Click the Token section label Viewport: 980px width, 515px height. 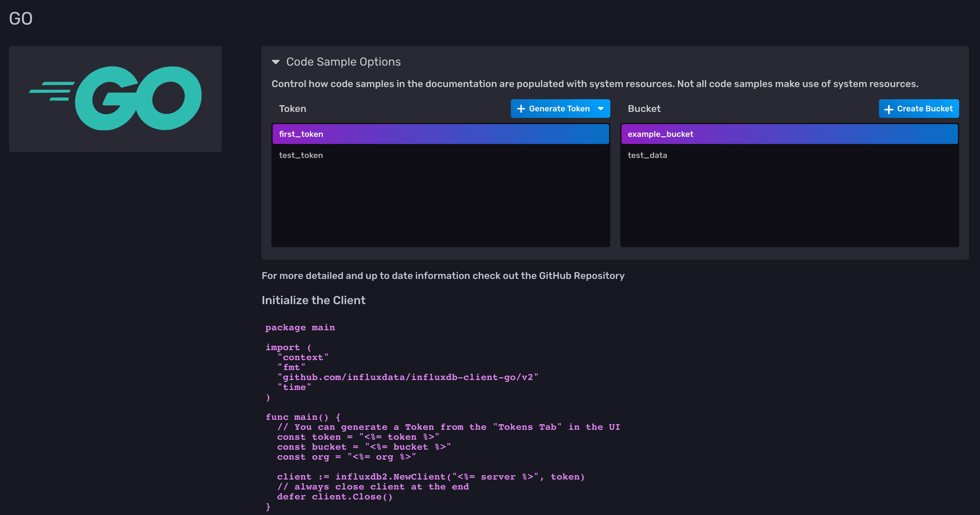[x=292, y=109]
